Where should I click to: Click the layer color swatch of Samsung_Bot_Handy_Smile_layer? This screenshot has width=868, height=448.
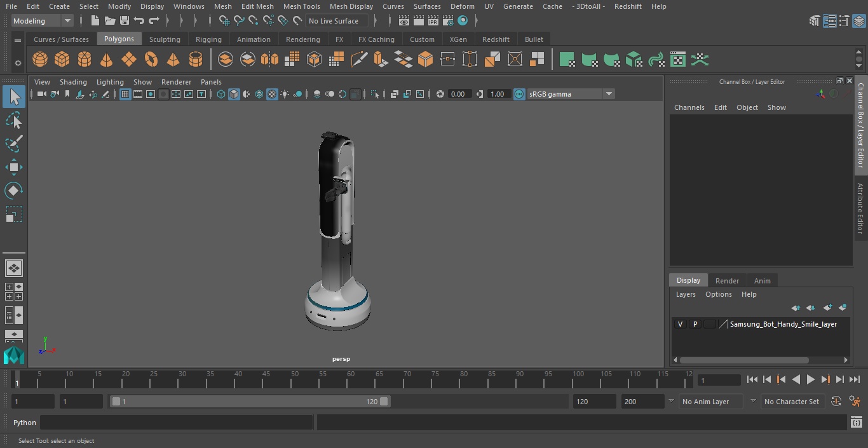710,324
